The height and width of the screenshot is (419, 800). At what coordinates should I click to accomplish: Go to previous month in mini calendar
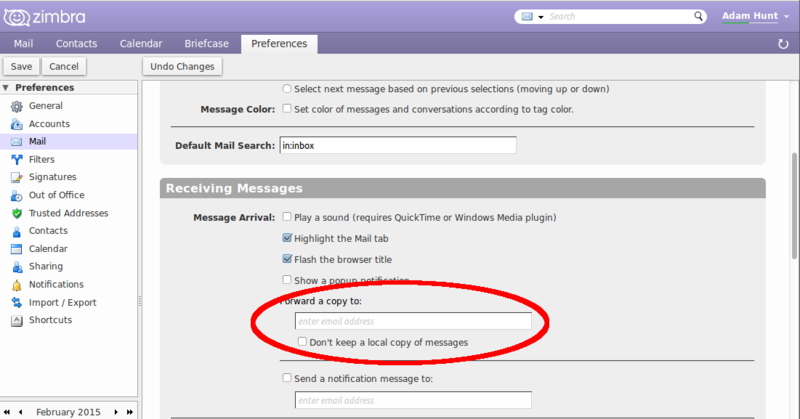(20, 412)
